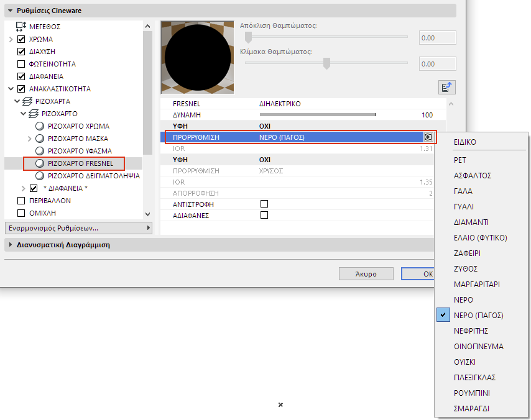
Task: Click the material preview sphere thumbnail
Action: pos(198,58)
